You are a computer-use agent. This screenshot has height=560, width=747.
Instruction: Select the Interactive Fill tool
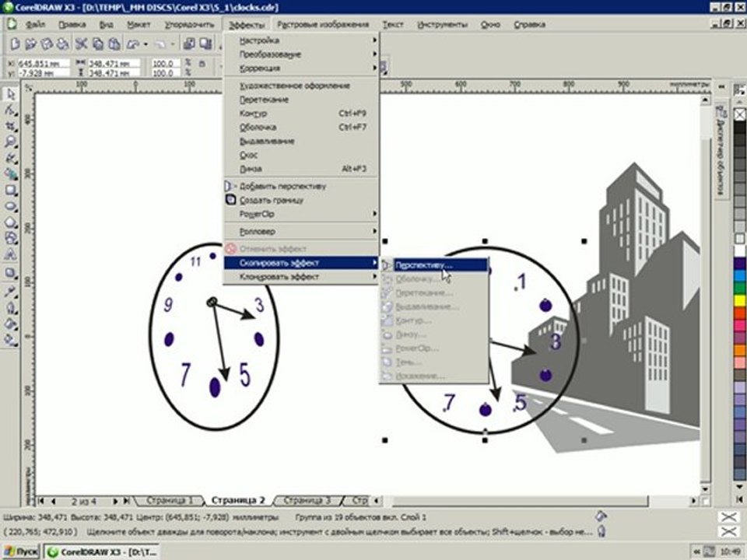pos(10,340)
